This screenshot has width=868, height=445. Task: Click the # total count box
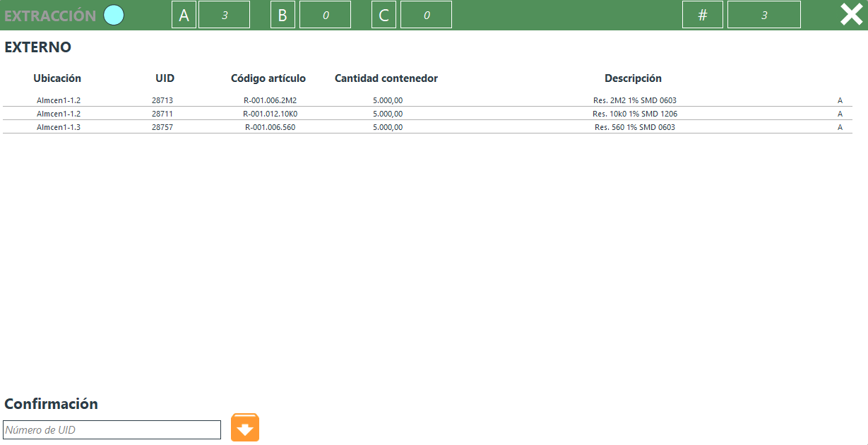(x=702, y=15)
